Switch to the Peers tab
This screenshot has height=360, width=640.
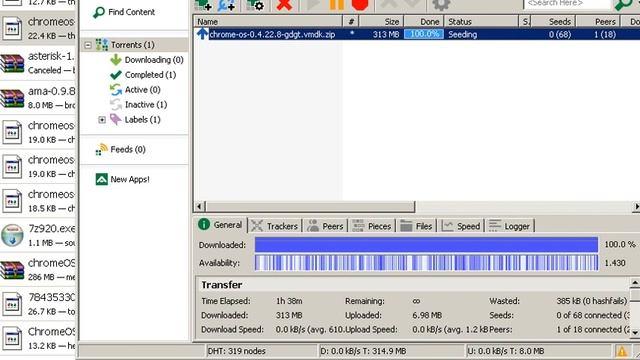(325, 226)
